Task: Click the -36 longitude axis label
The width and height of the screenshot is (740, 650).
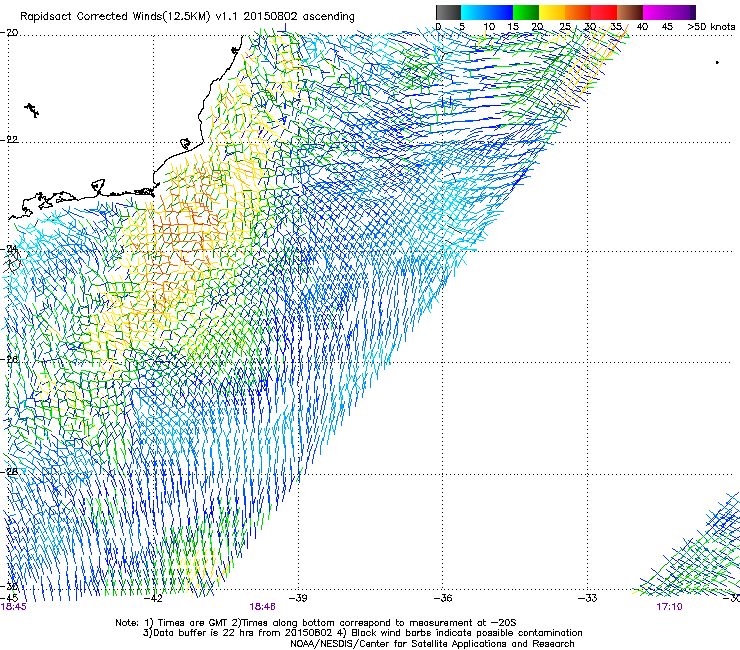Action: coord(443,598)
